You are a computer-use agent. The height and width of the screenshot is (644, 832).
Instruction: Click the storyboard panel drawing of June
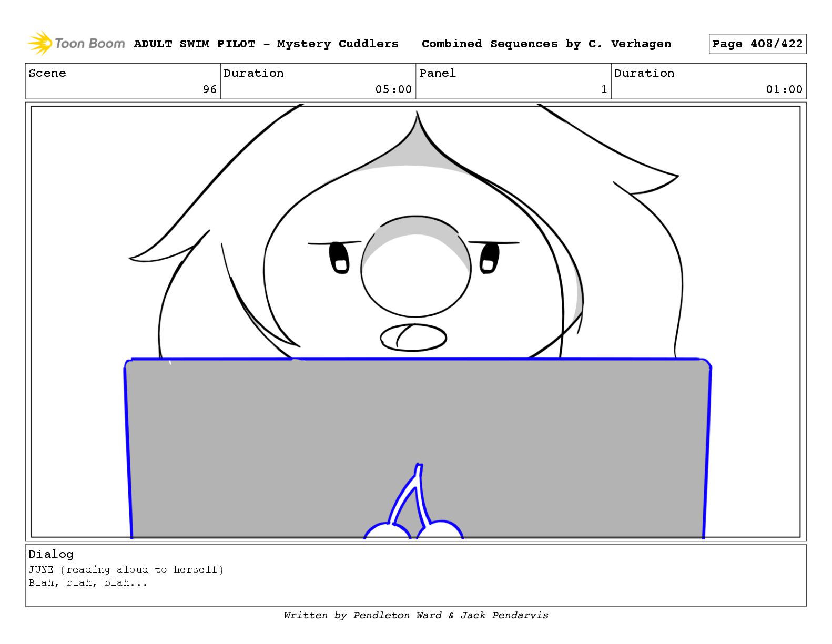pos(415,322)
